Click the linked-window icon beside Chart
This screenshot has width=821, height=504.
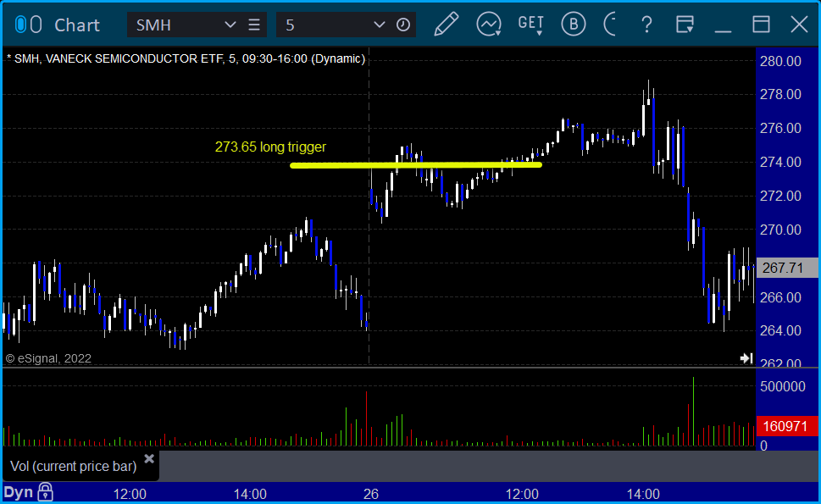(x=28, y=25)
